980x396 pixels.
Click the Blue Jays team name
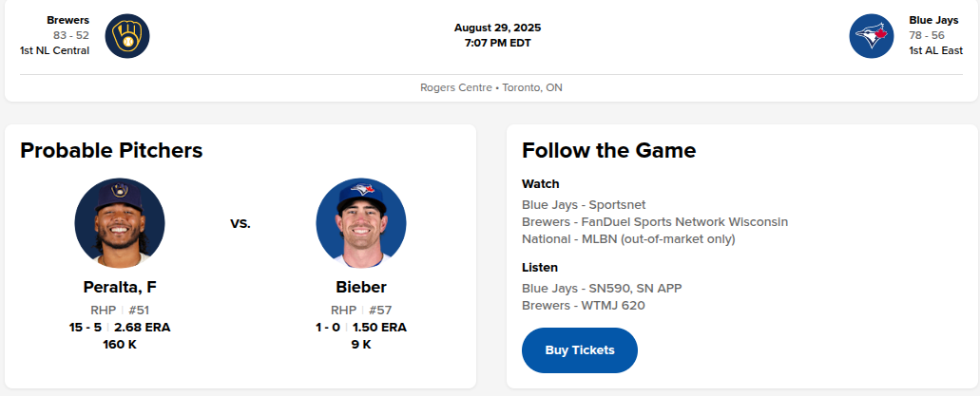pos(932,20)
